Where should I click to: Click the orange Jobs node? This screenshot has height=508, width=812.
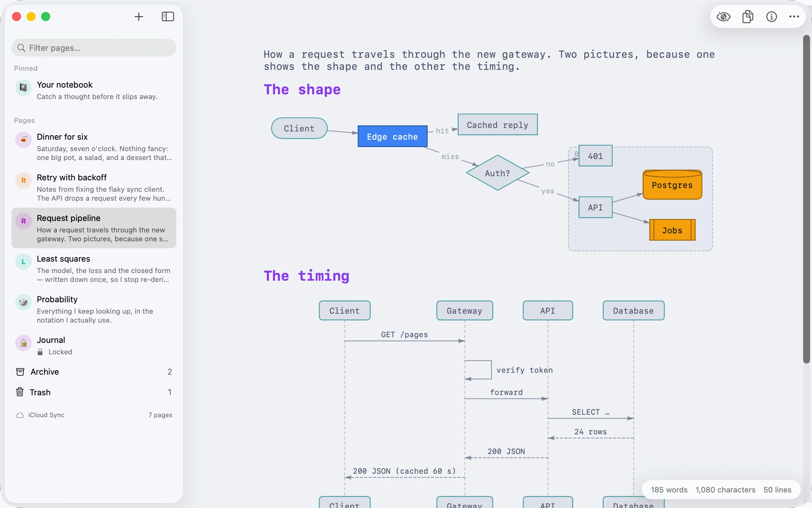(x=672, y=230)
